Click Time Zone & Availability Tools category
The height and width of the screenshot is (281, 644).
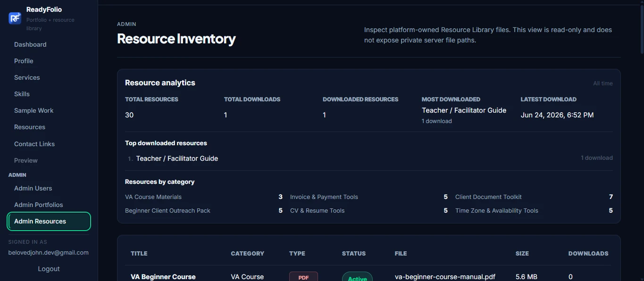tap(497, 211)
